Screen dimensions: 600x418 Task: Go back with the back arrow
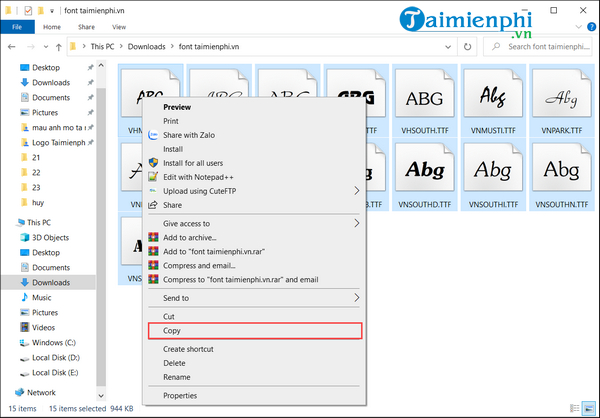click(x=11, y=47)
